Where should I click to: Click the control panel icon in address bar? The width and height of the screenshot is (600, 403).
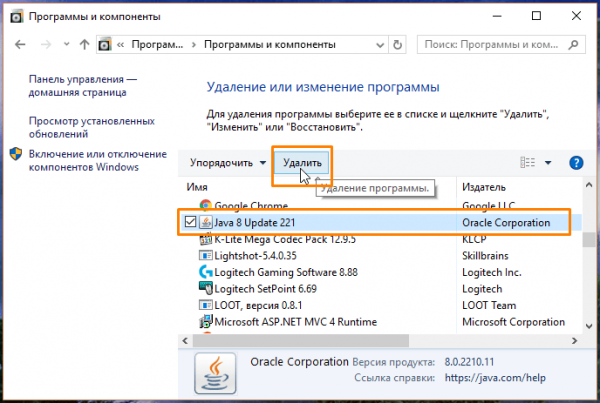104,45
